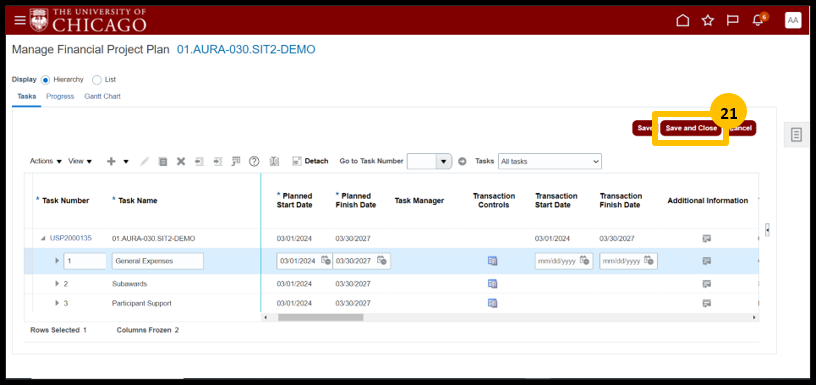Delete selected task with X icon
Screen dimensions: 816x385
tap(181, 161)
